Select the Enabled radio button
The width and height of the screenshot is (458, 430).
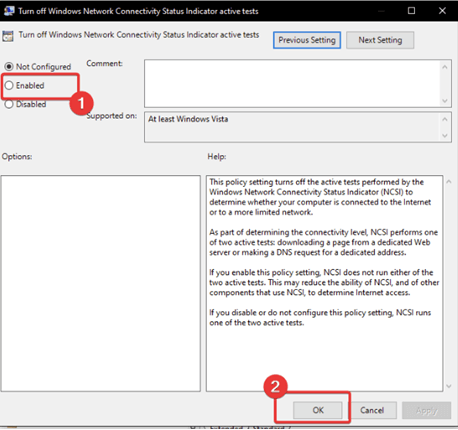[9, 85]
